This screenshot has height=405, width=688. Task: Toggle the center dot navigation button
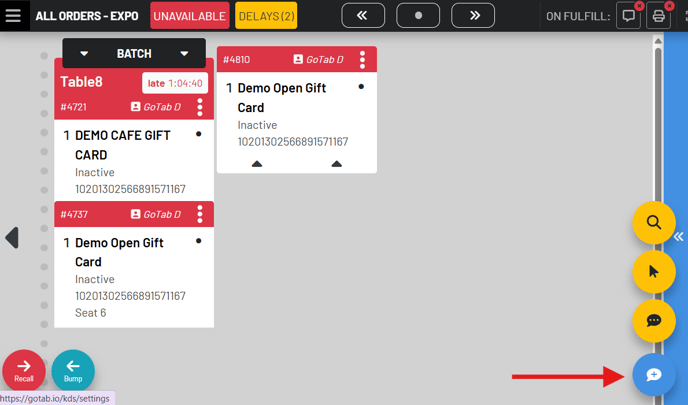tap(418, 16)
